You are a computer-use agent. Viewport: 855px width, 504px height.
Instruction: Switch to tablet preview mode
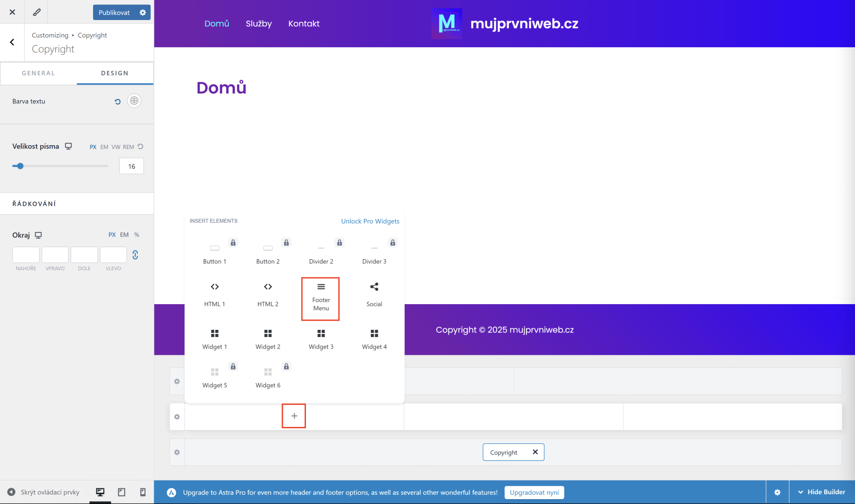(122, 492)
